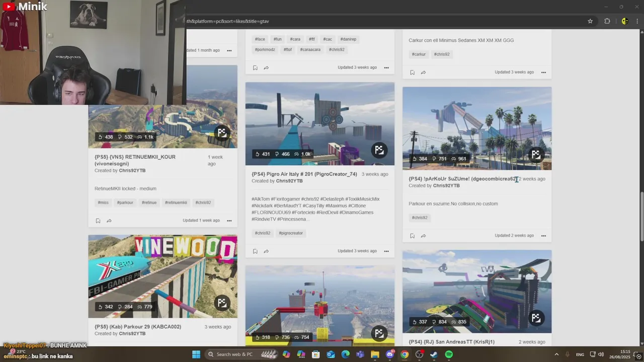
Task: Bookmark the !pArKoUr SuZUme! job card
Action: pyautogui.click(x=412, y=236)
